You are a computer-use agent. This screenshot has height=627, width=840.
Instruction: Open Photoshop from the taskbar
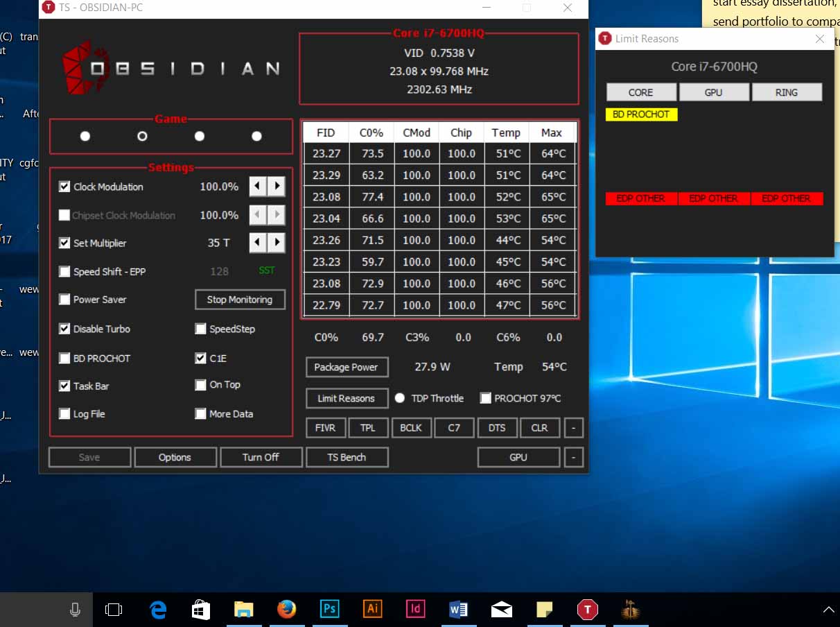pos(329,609)
